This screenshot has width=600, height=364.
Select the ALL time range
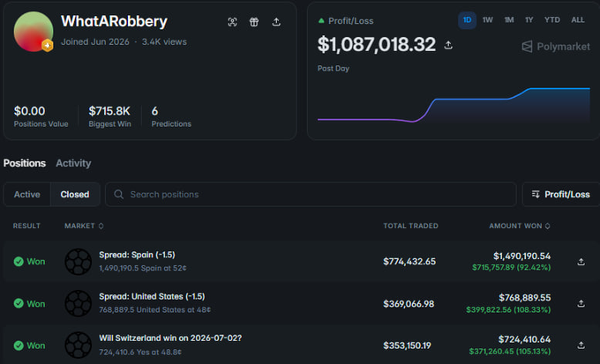578,20
